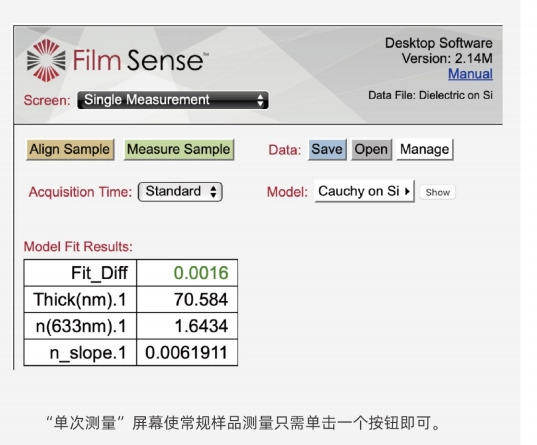Open a saved data file
537x445 pixels.
(371, 149)
